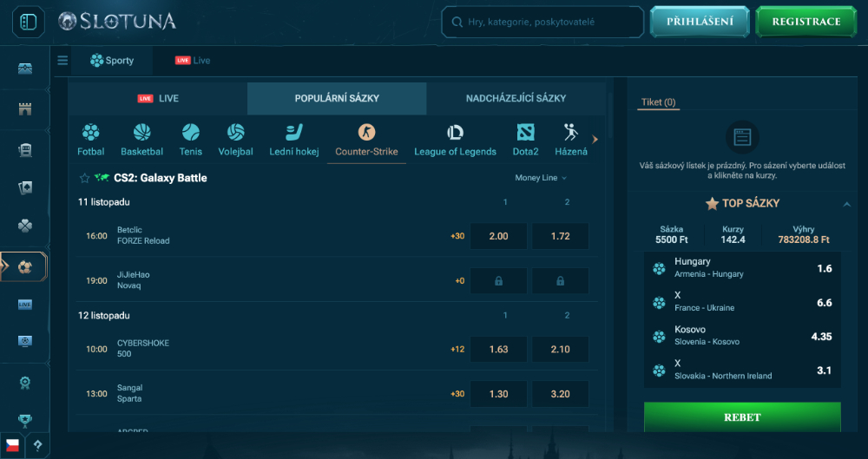Open the JiJieHao vs Novaq match

(134, 280)
